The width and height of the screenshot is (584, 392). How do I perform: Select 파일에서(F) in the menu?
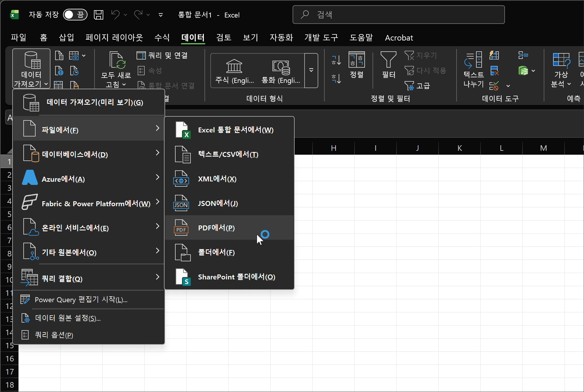pos(89,128)
